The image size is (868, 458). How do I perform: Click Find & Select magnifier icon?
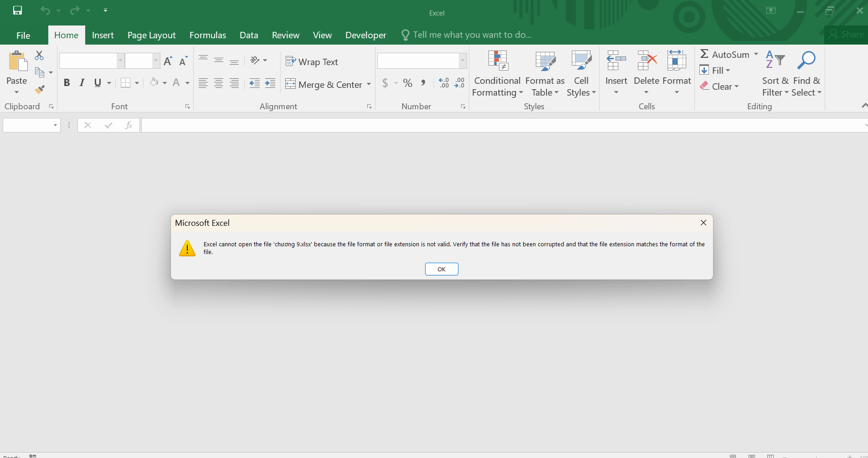tap(806, 60)
